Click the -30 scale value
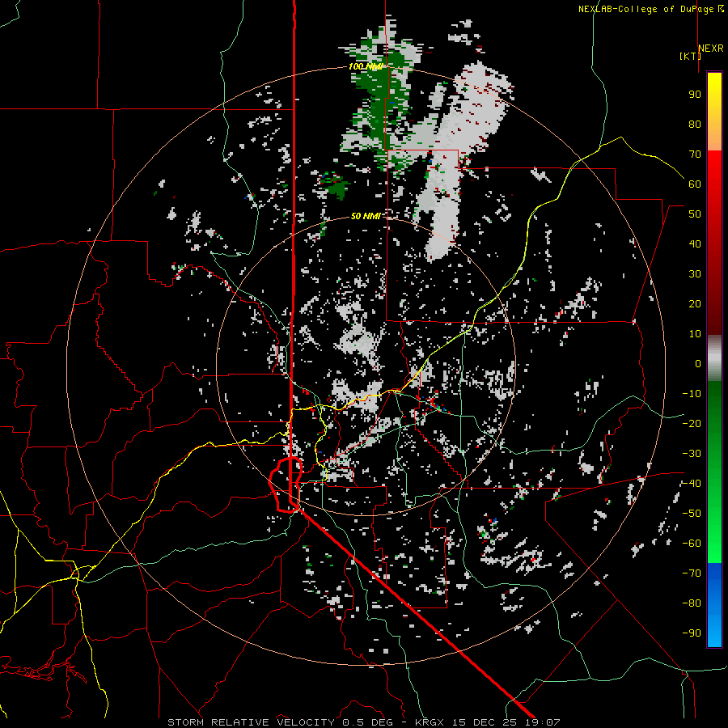 692,454
